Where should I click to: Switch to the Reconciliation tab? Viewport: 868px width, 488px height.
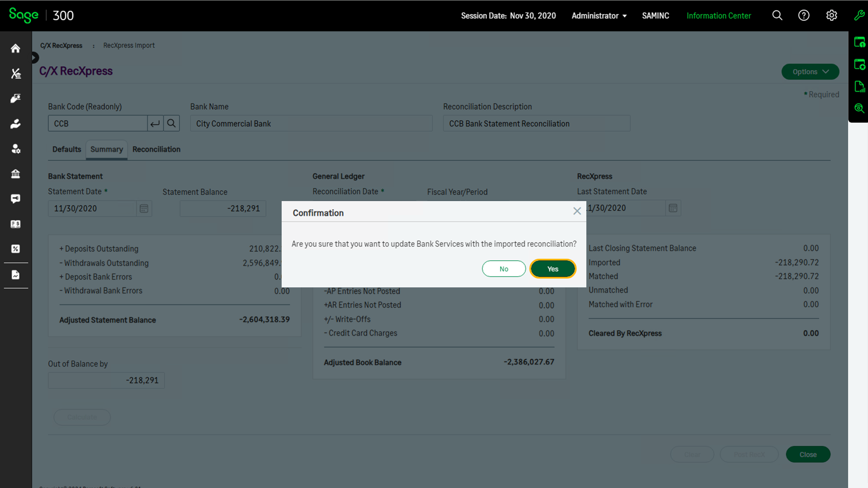pyautogui.click(x=156, y=150)
